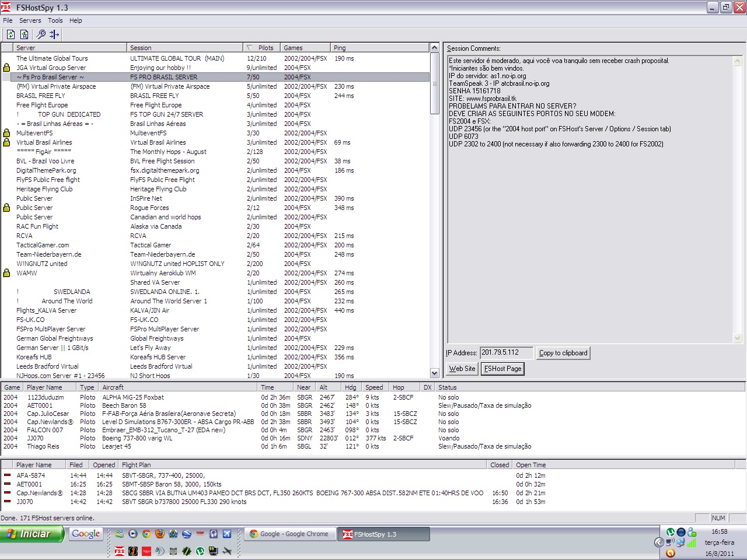747x560 pixels.
Task: Select pilot FALCON 007 row
Action: (x=373, y=430)
